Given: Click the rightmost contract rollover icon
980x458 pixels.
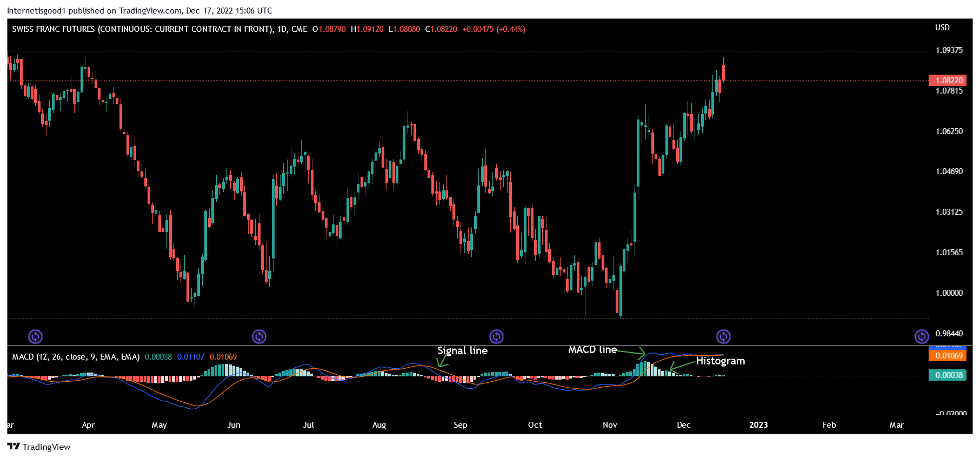Looking at the screenshot, I should (x=922, y=337).
